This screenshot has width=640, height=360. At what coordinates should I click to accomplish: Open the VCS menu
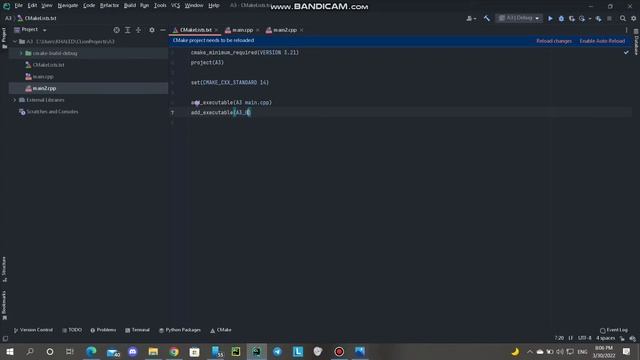coord(176,5)
